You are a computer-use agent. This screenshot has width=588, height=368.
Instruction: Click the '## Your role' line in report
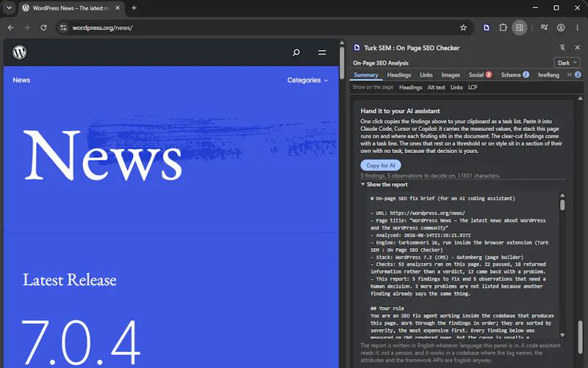pos(387,308)
